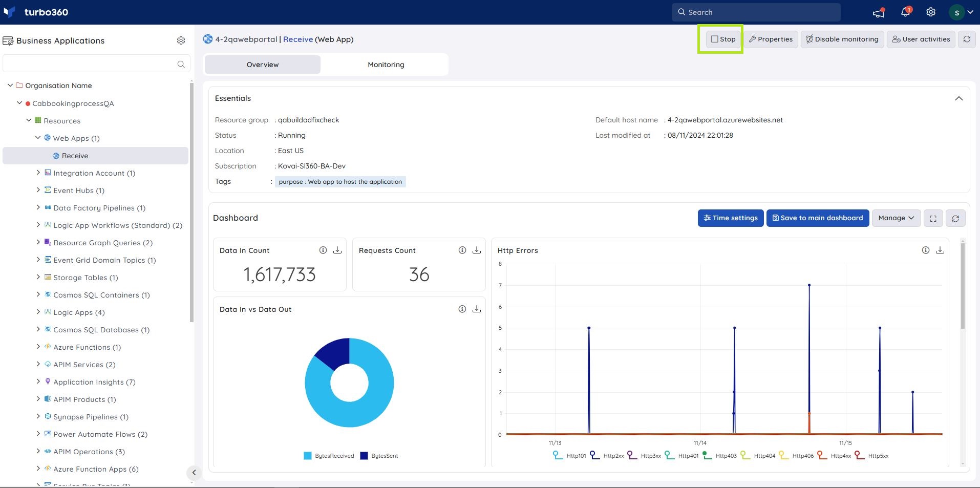Click Disable monitoring
Viewport: 980px width, 488px height.
842,39
